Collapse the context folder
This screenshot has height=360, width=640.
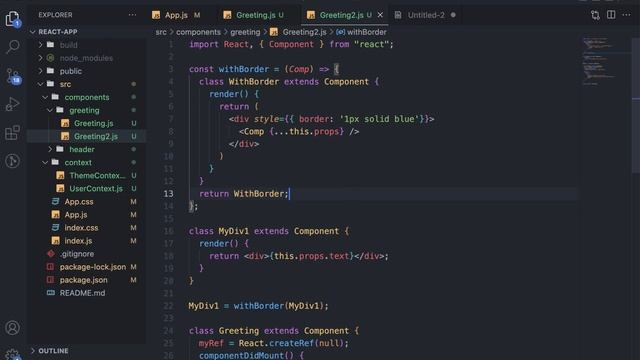click(x=78, y=162)
